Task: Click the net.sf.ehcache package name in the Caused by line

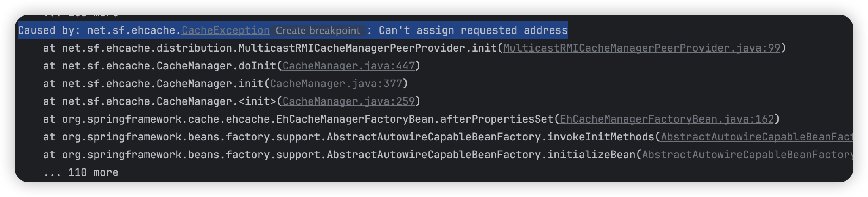Action: (131, 30)
